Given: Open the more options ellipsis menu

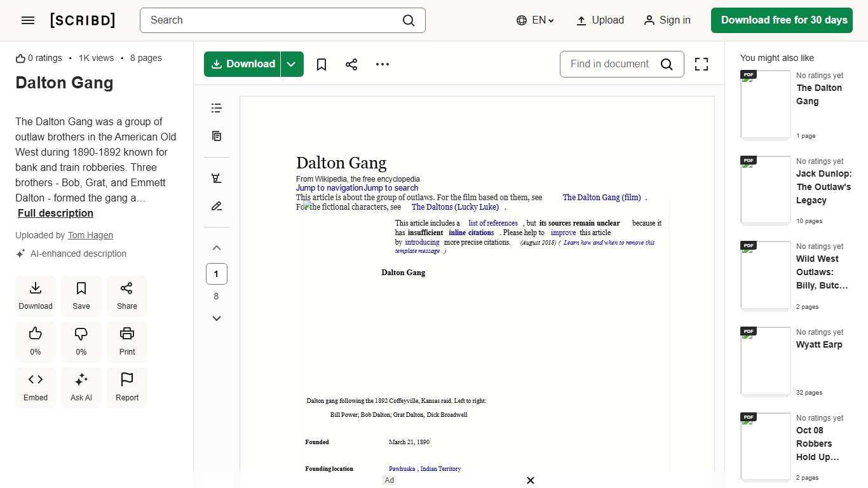Looking at the screenshot, I should pos(382,64).
